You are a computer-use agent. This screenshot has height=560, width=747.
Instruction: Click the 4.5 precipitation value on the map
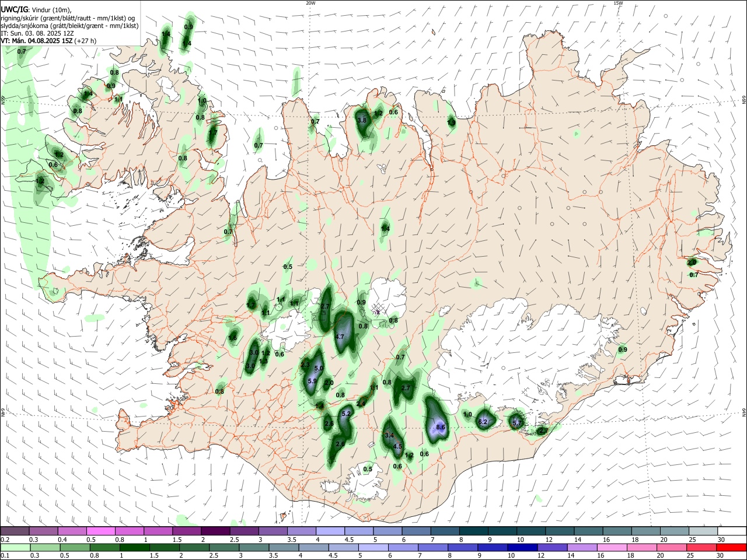pos(398,447)
